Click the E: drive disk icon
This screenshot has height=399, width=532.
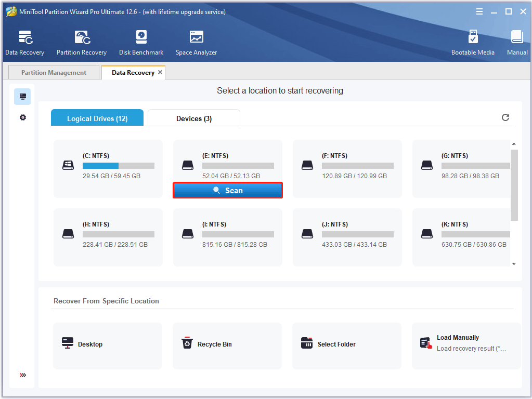tap(188, 165)
